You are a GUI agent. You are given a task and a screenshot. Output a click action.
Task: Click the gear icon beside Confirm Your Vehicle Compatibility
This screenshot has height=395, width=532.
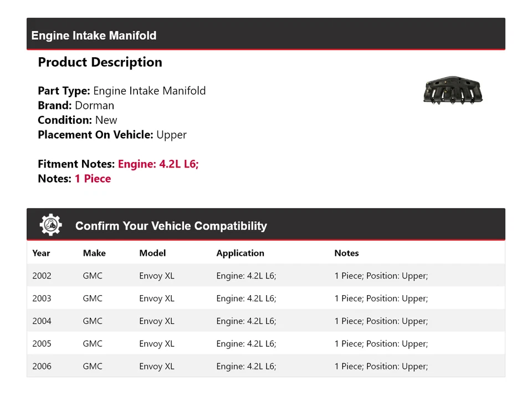pos(50,225)
